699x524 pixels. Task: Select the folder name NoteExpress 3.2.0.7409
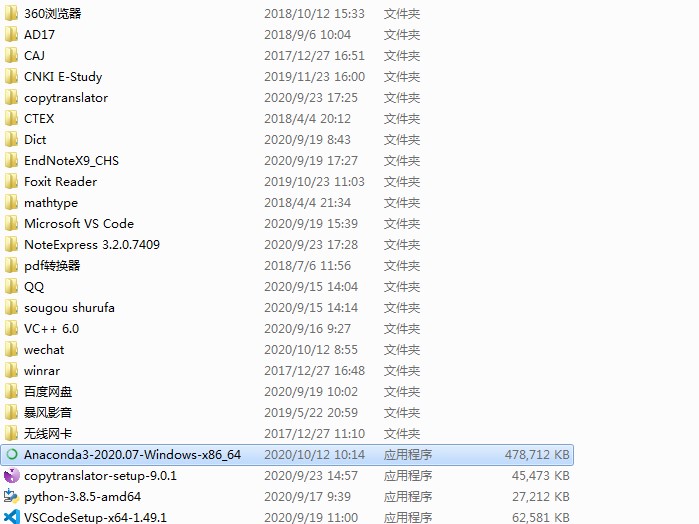92,244
